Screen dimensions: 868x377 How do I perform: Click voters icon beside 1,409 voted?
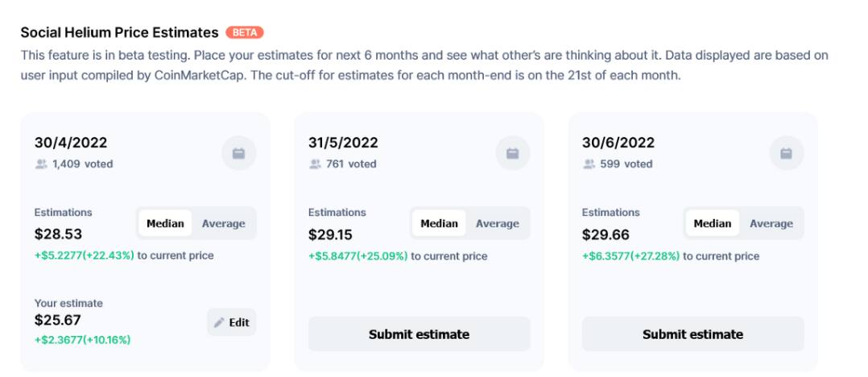41,164
